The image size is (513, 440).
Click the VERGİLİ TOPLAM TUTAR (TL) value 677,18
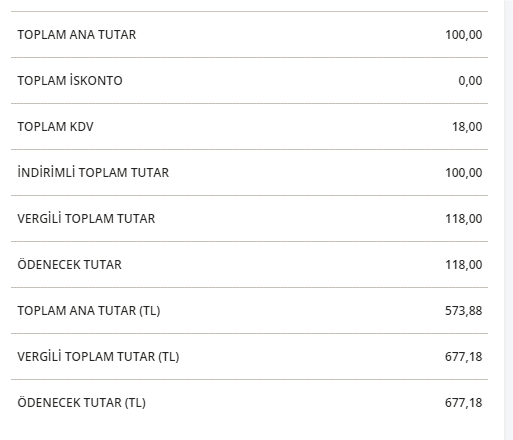(x=464, y=357)
